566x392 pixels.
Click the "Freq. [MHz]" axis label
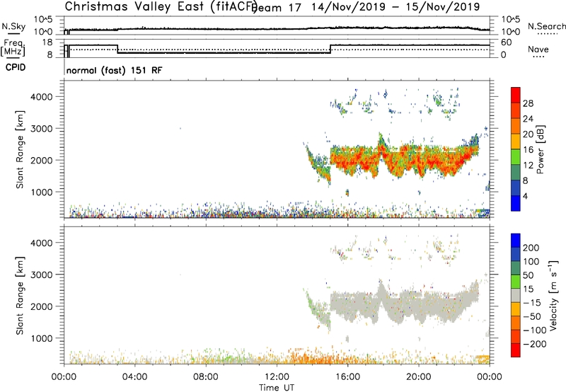point(13,48)
